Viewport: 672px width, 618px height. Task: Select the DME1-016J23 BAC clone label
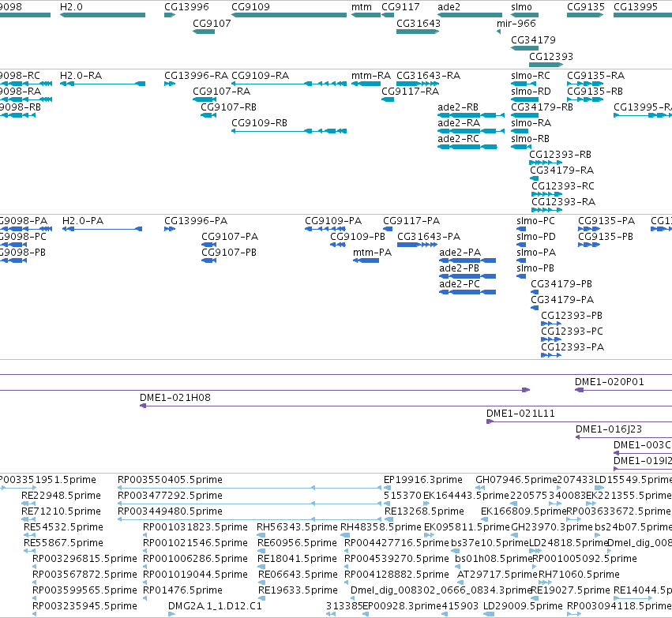[x=609, y=429]
